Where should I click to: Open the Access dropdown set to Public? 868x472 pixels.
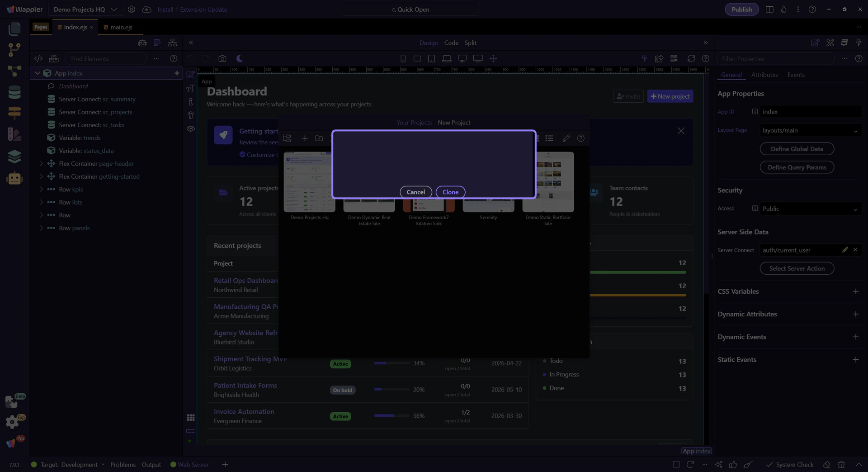810,209
